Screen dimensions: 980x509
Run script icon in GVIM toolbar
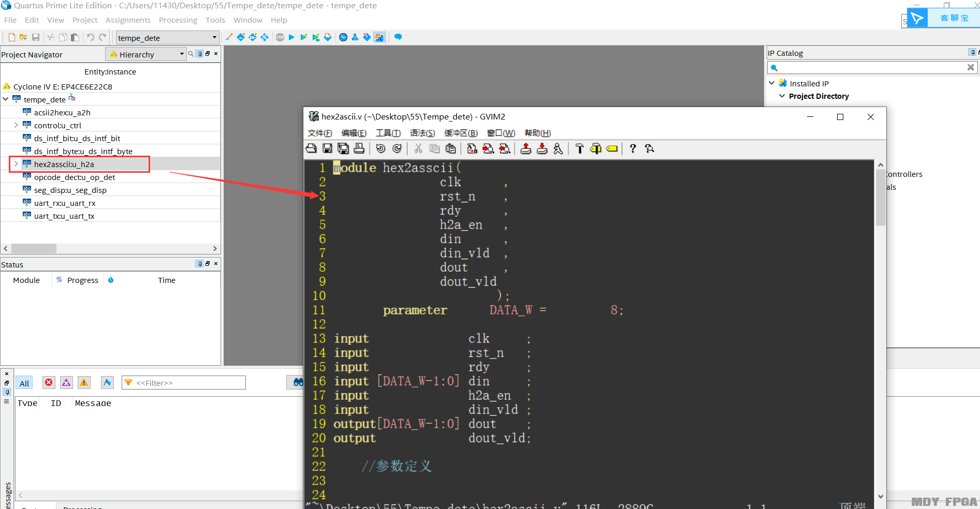point(558,148)
